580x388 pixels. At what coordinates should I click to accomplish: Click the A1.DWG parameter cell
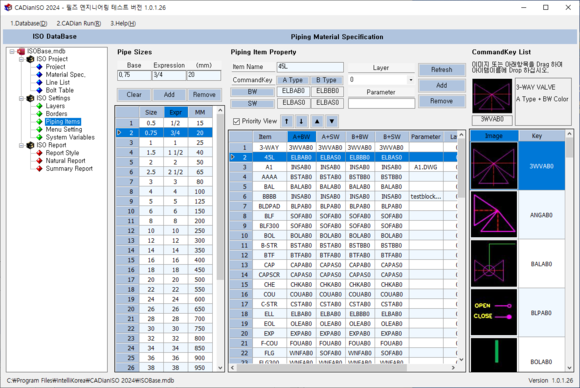[x=426, y=167]
